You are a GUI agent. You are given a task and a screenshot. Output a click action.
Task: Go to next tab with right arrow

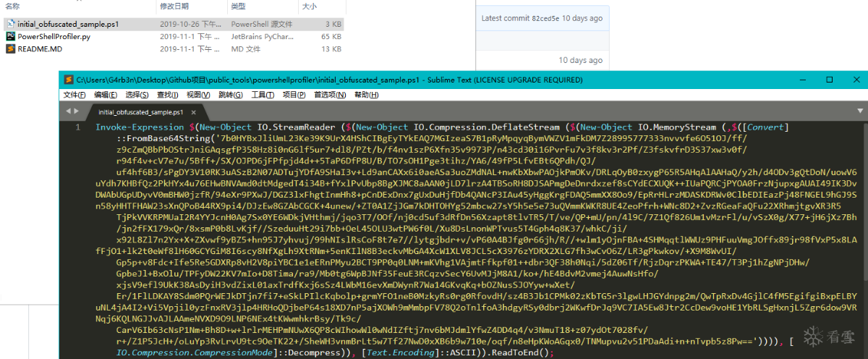point(77,111)
